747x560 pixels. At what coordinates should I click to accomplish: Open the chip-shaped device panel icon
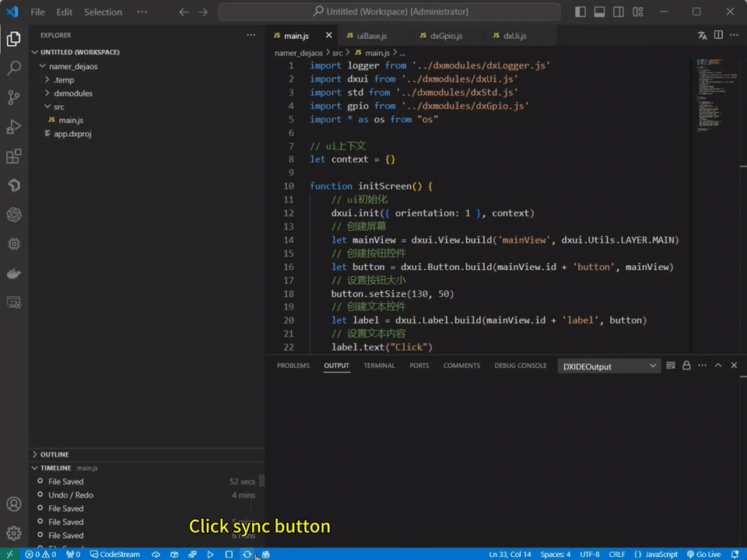14,243
